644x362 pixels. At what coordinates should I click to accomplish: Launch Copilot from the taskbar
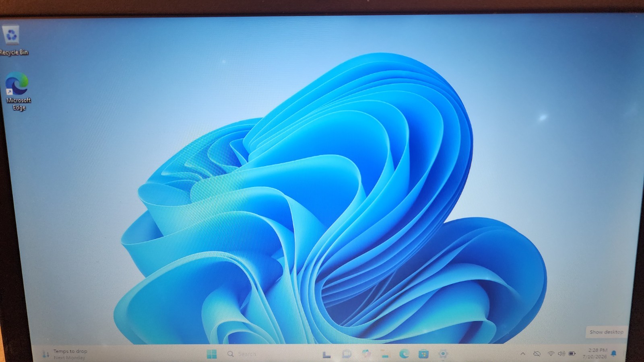[x=366, y=354]
